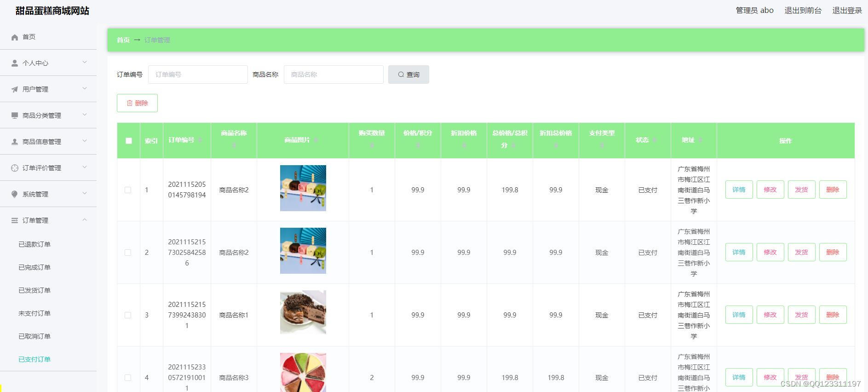Click the person icon for 个人中心
Image resolution: width=868 pixels, height=392 pixels.
(x=15, y=63)
